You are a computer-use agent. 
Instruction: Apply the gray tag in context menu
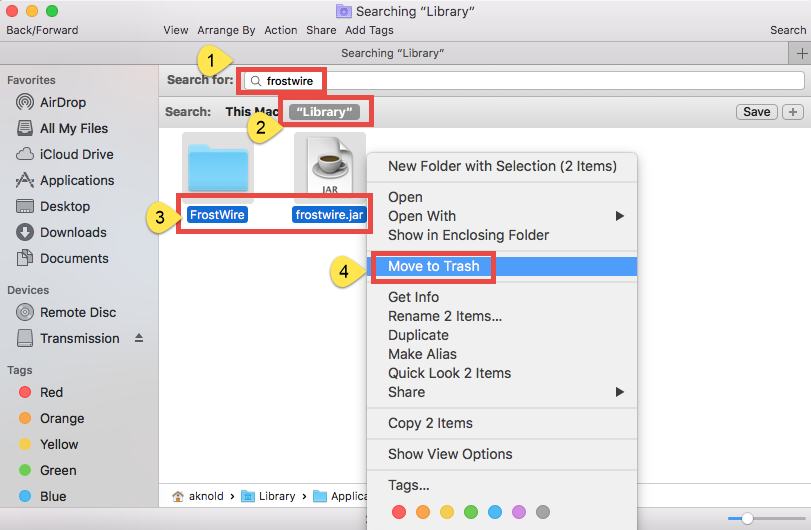point(543,512)
